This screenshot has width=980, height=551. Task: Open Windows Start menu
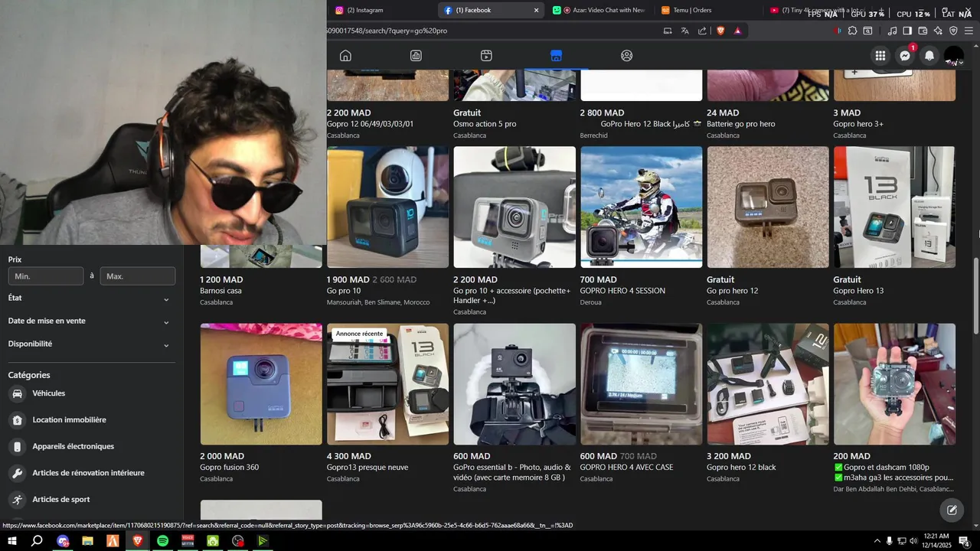click(x=12, y=541)
